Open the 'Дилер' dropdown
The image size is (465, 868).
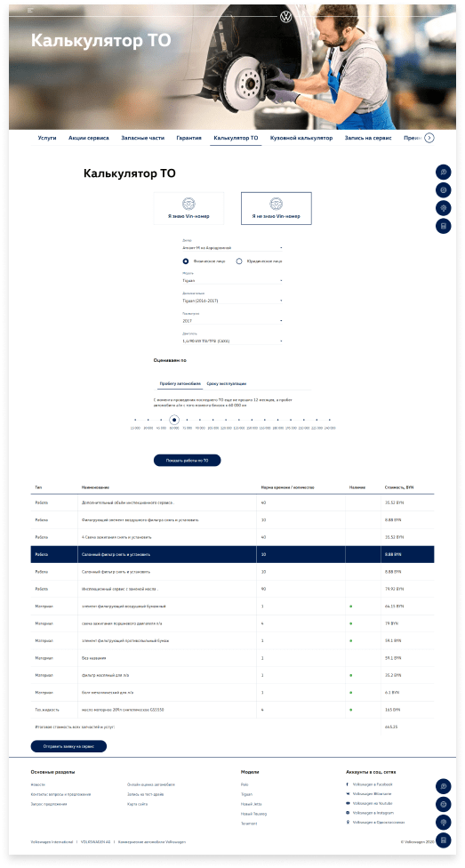click(x=233, y=248)
